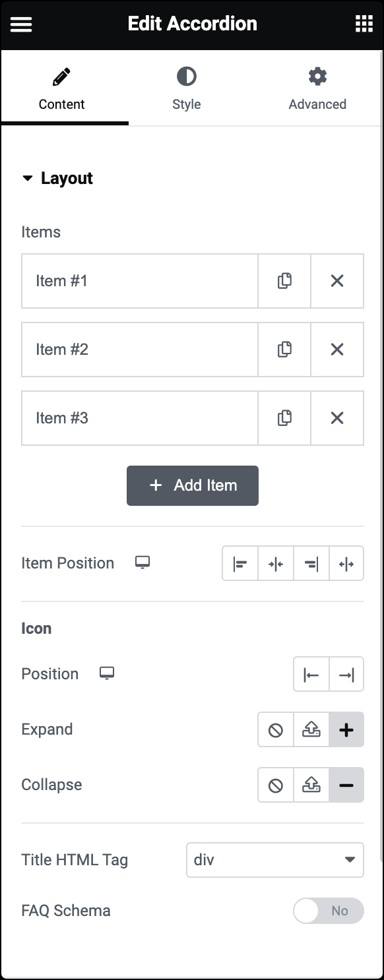
Task: Toggle the FAQ Schema switch
Action: tap(329, 911)
